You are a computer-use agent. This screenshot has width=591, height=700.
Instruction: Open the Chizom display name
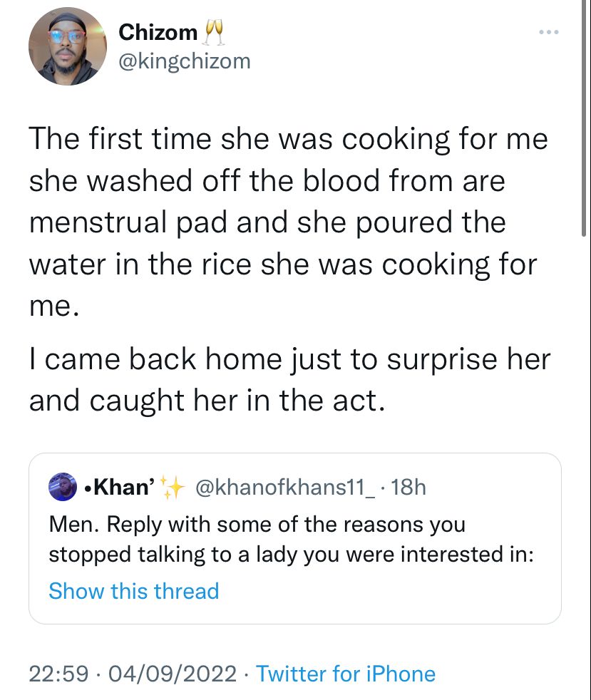click(158, 32)
